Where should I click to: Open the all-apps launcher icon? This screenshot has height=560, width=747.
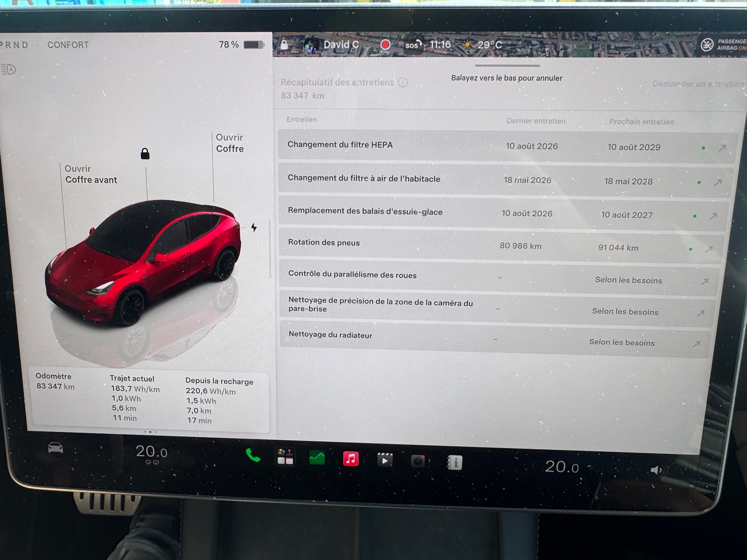[285, 457]
